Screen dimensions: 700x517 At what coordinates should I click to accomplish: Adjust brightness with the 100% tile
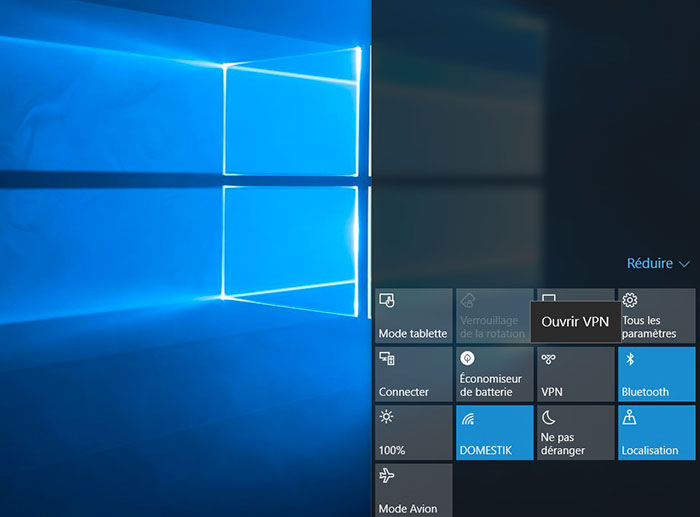tap(413, 433)
